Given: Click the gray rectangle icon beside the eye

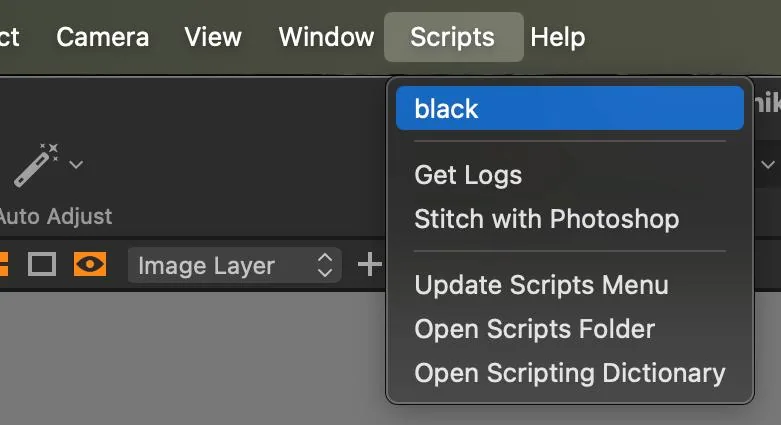Looking at the screenshot, I should click(42, 264).
